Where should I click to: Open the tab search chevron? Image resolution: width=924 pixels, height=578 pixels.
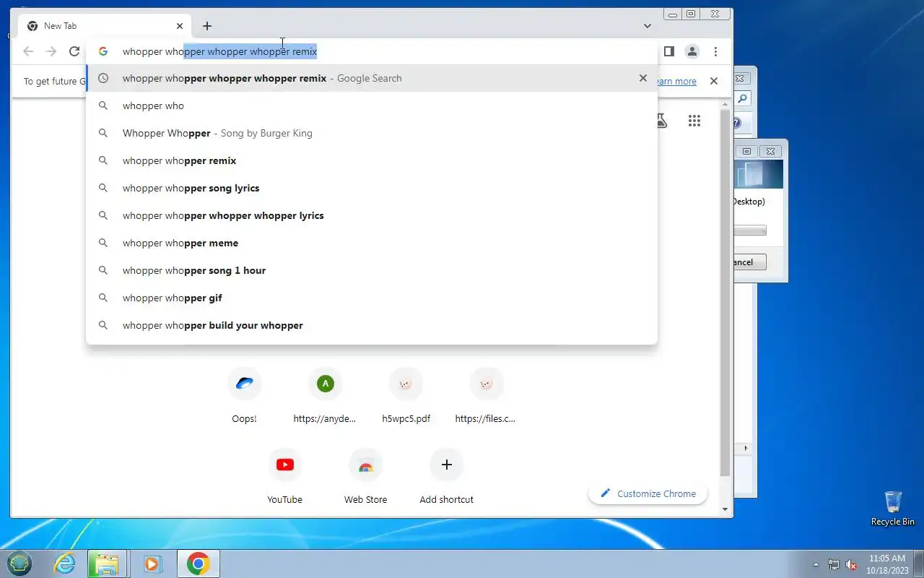point(648,26)
